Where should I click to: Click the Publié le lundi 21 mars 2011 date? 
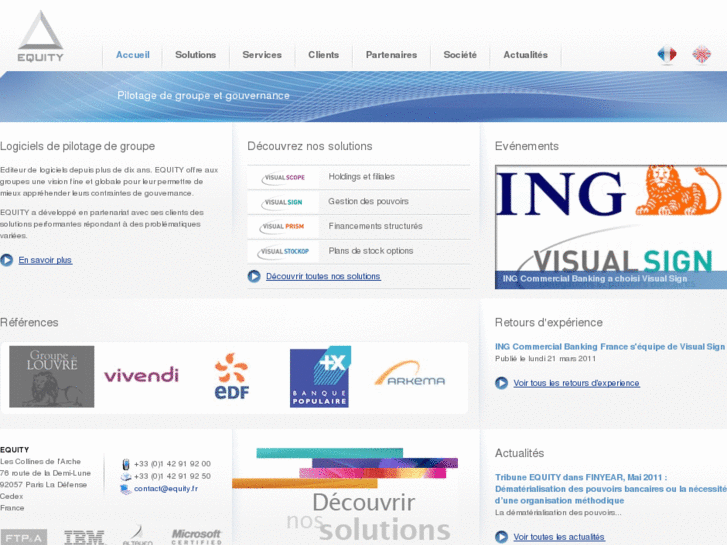(x=545, y=359)
